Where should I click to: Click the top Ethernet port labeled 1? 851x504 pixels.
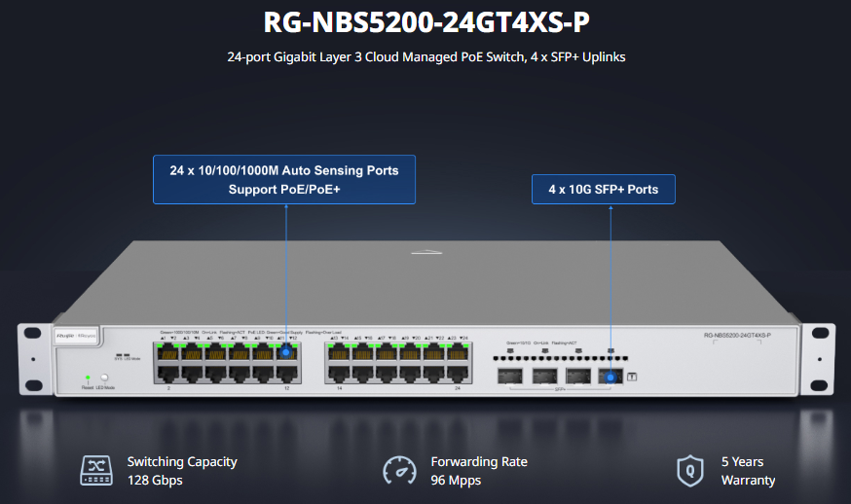coord(167,352)
